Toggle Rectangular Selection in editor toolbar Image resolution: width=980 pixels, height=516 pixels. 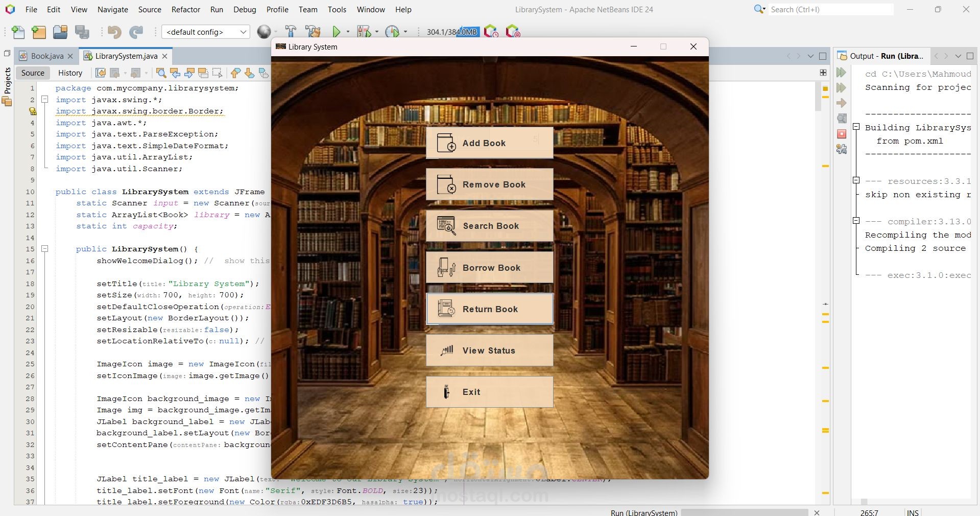point(217,73)
